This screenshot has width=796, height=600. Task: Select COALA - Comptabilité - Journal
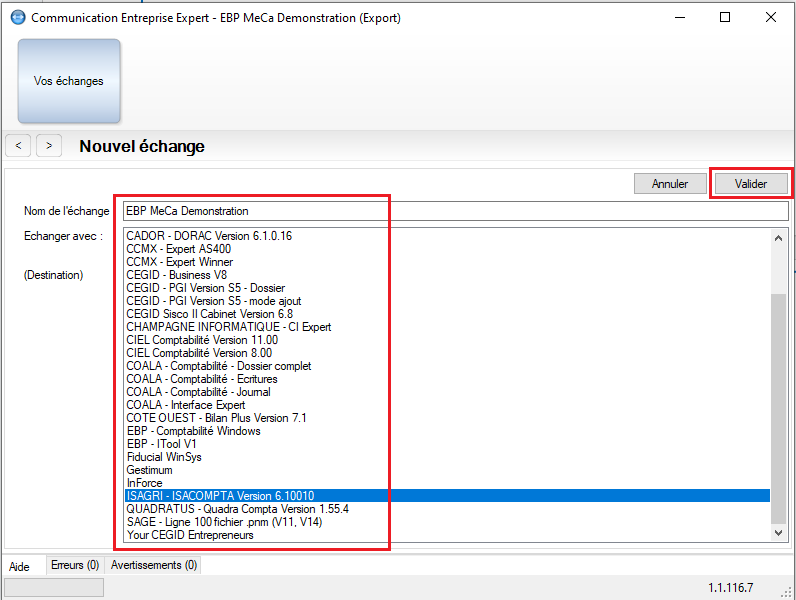(x=447, y=392)
